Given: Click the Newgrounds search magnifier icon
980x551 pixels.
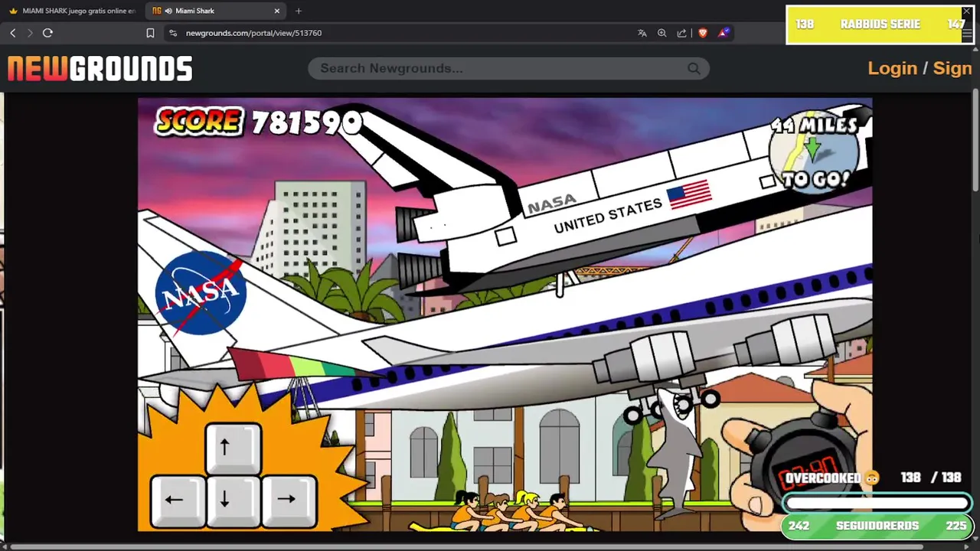Looking at the screenshot, I should coord(694,68).
